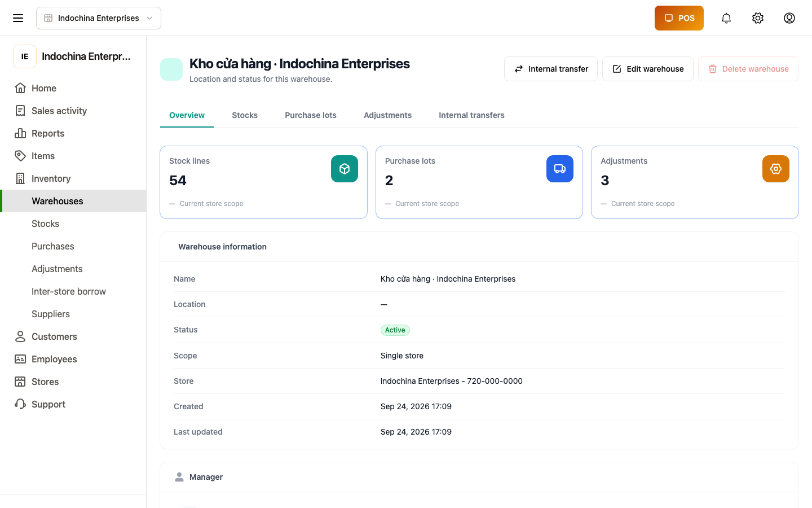Open Stocks in the sidebar
The width and height of the screenshot is (812, 508).
74,224
